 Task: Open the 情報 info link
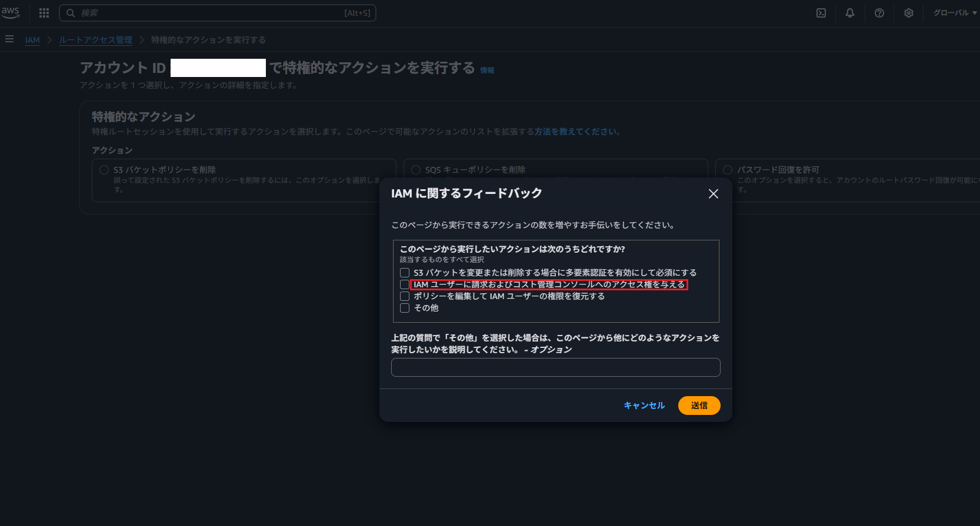(x=487, y=71)
